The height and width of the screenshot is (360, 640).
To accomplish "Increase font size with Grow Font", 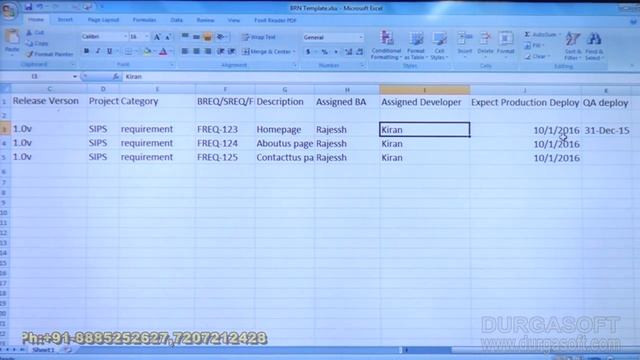I will click(x=157, y=37).
